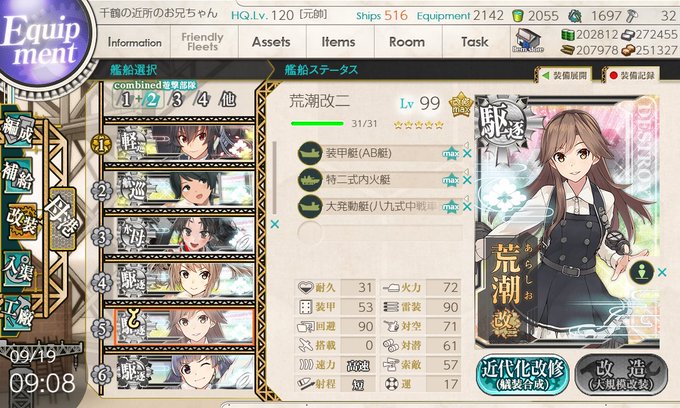Viewport: 680px width, 408px height.
Task: Remove 装甲艇(AB艇) using its X button
Action: click(x=467, y=153)
